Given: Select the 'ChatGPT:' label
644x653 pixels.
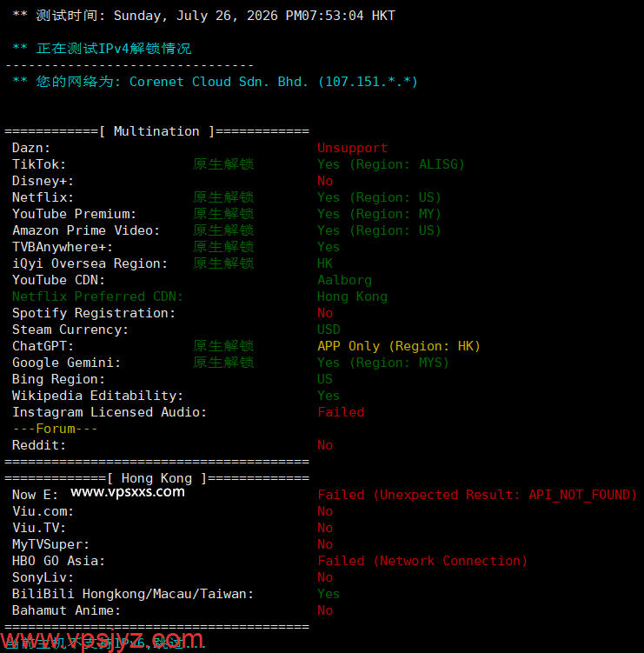Looking at the screenshot, I should pyautogui.click(x=43, y=346).
